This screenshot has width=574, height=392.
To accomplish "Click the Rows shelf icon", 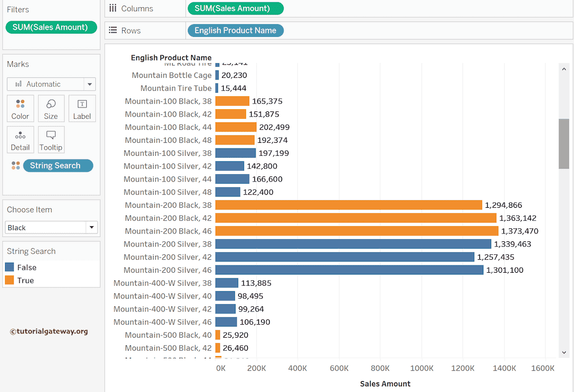I will click(113, 30).
